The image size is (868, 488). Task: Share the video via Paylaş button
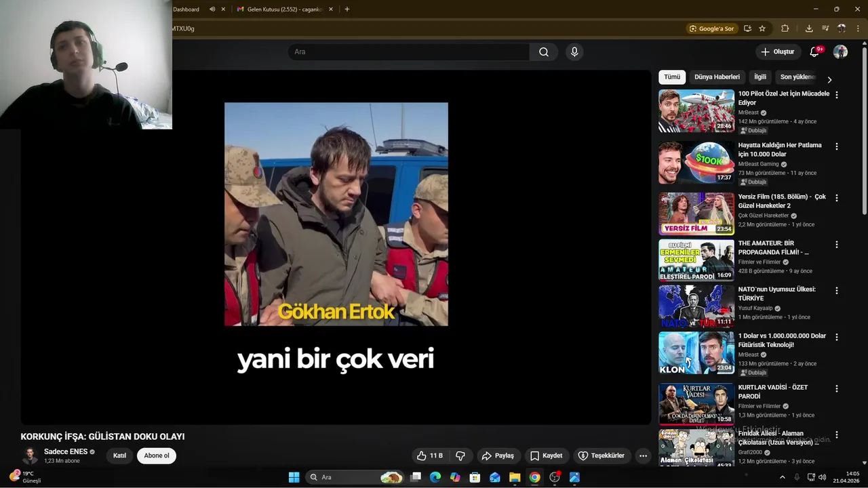tap(498, 455)
